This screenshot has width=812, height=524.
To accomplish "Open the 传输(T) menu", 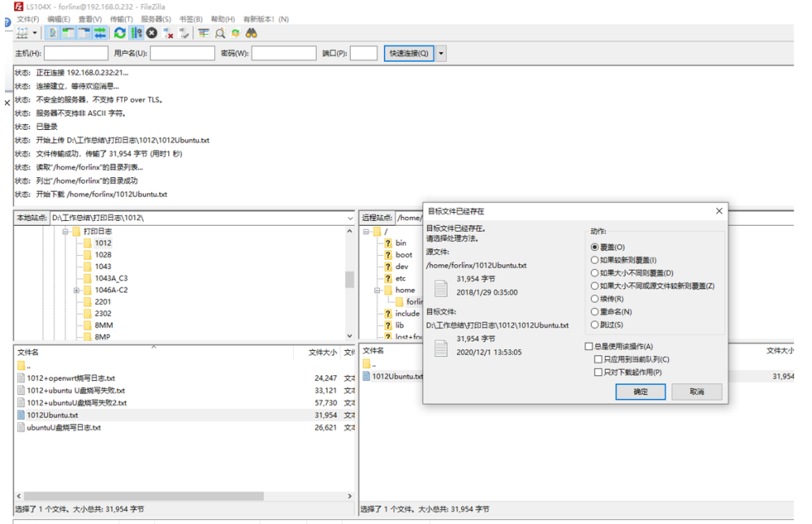I will click(x=121, y=19).
